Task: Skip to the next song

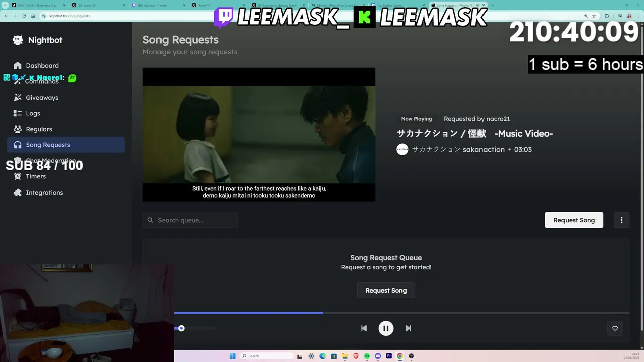Action: pos(408,328)
